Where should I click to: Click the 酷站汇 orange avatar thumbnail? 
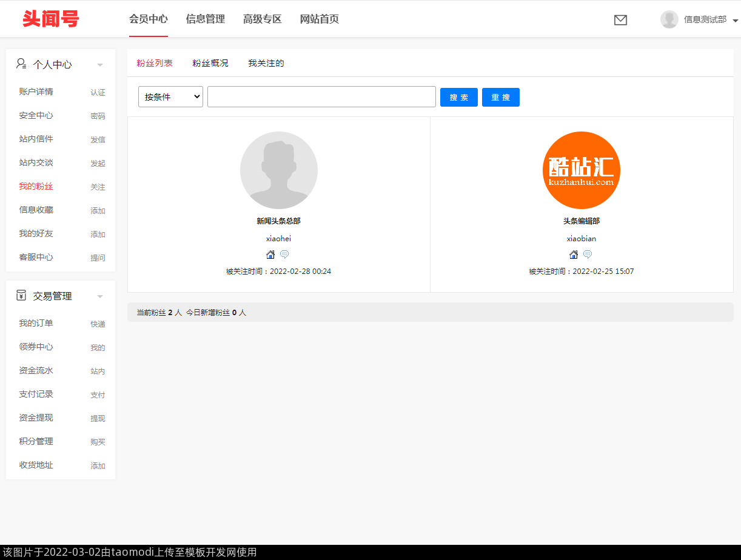tap(581, 170)
